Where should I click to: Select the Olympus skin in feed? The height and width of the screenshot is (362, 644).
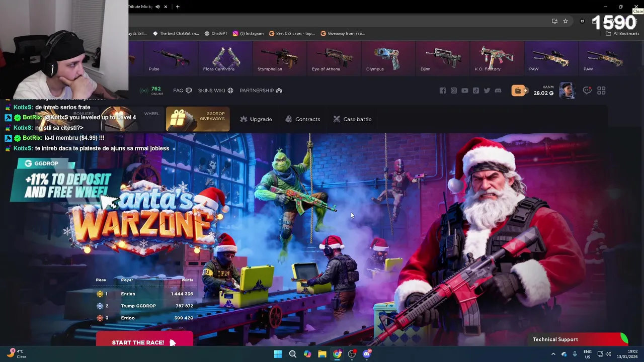pos(388,57)
